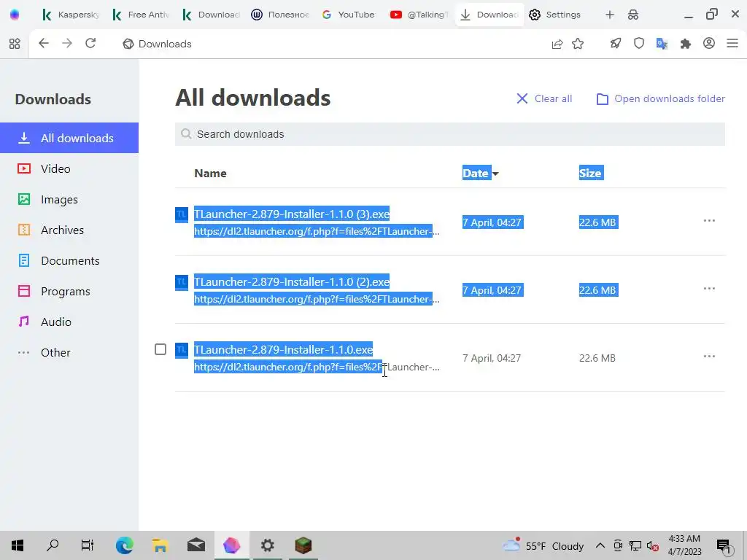Viewport: 747px width, 560px height.
Task: Show hidden system tray icons chevron
Action: (x=600, y=545)
